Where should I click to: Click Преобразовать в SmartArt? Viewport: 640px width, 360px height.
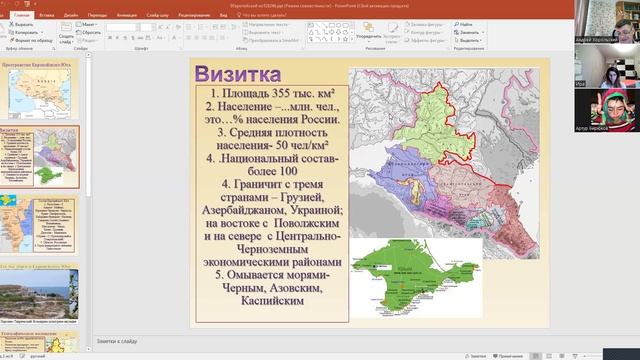[272, 40]
